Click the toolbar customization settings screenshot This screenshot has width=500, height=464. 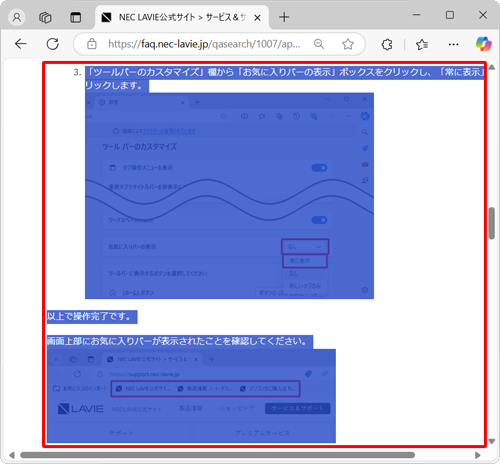tap(229, 196)
